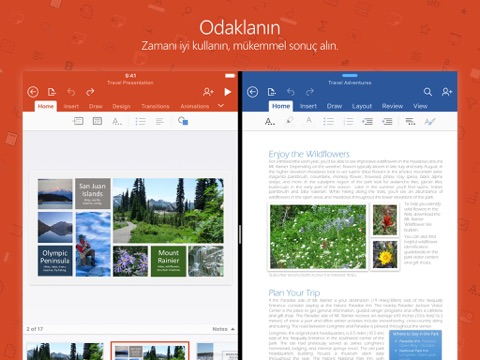The width and height of the screenshot is (480, 360).
Task: Open the Design tab
Action: pos(121,106)
